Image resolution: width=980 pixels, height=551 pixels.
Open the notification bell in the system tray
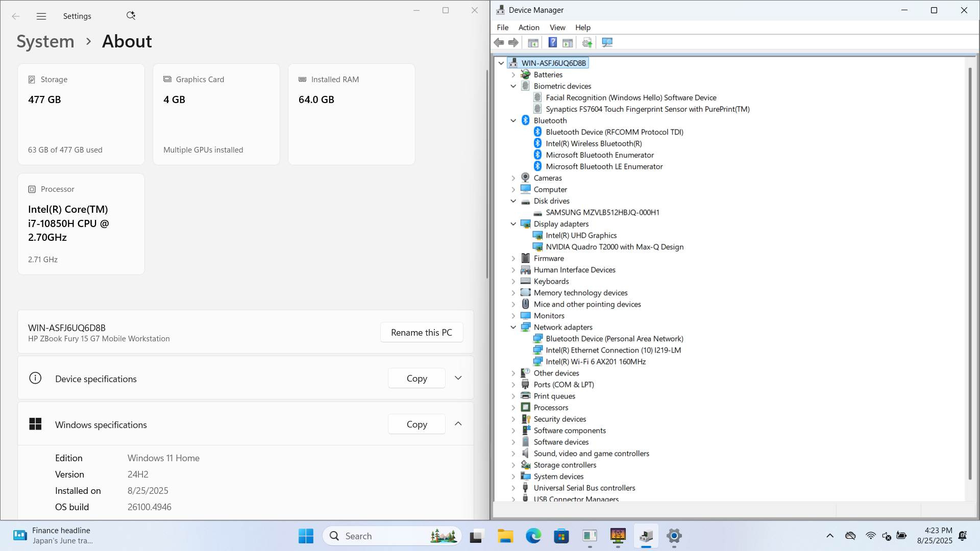tap(963, 536)
